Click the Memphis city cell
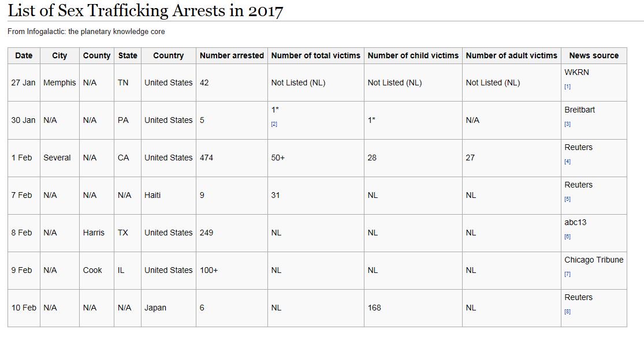Image resolution: width=644 pixels, height=337 pixels. tap(59, 83)
